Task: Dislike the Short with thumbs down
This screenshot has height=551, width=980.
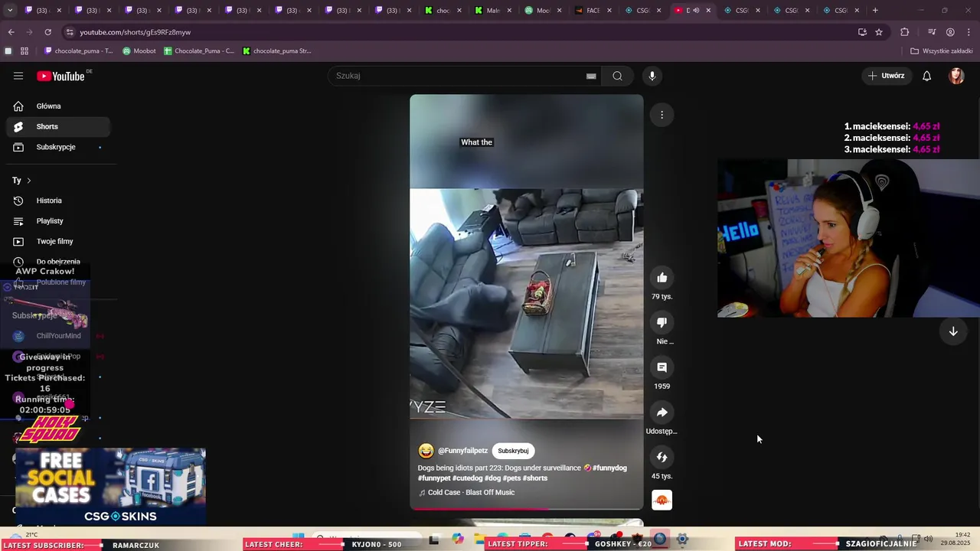Action: [661, 322]
